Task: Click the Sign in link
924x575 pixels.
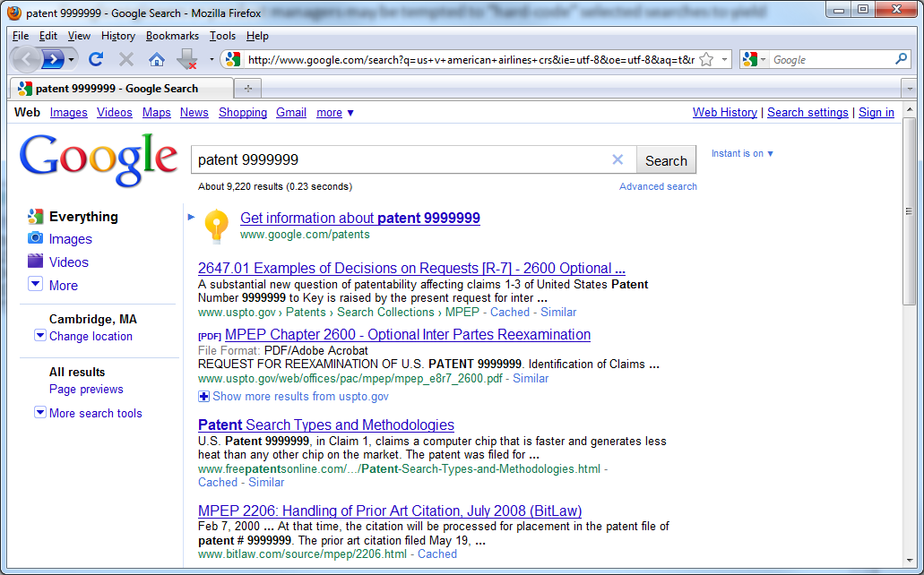Action: 877,113
